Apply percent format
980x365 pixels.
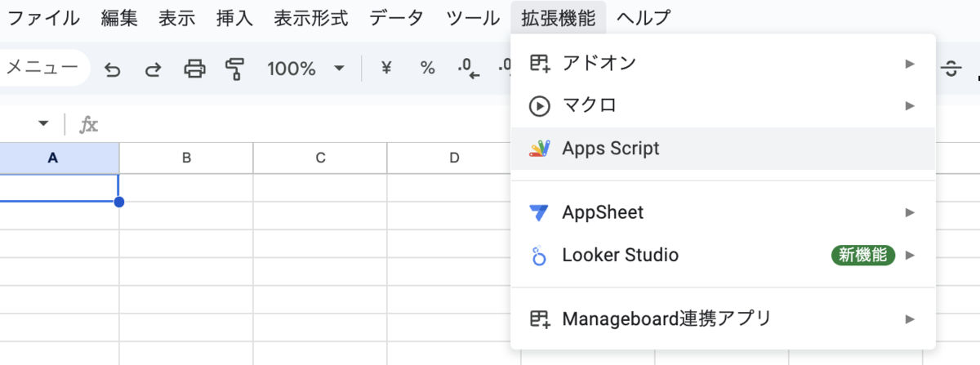pos(427,69)
